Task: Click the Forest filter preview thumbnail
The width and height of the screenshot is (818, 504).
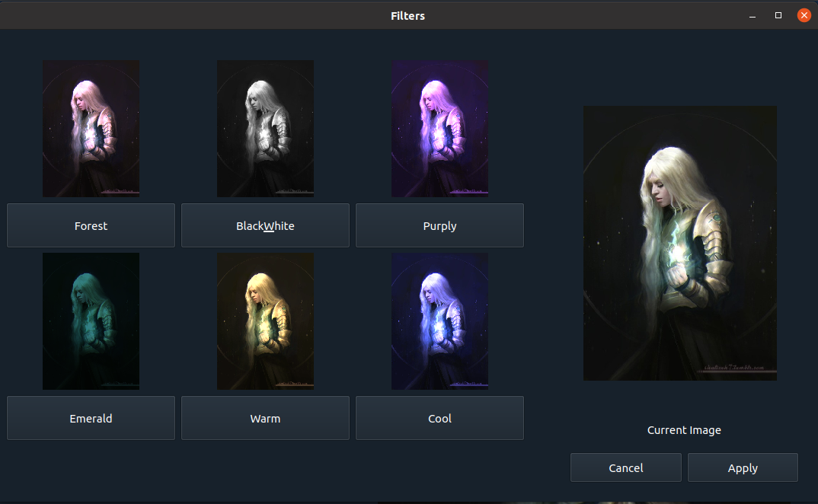Action: pyautogui.click(x=91, y=129)
